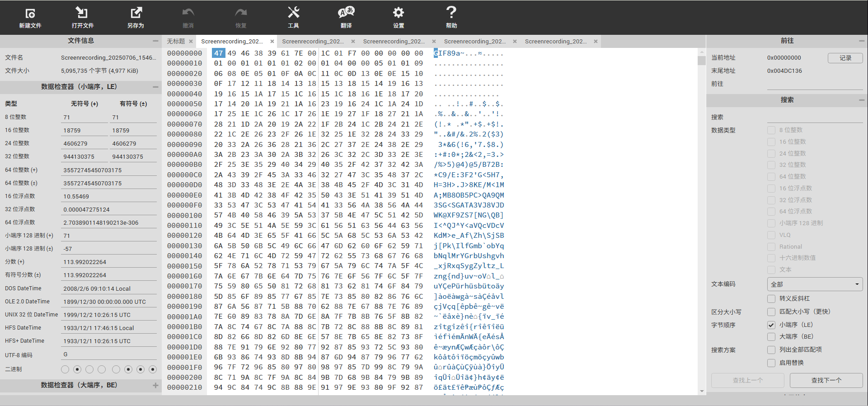Uncheck the 小端序（LE）byte order checkbox
The height and width of the screenshot is (406, 868).
pyautogui.click(x=771, y=325)
